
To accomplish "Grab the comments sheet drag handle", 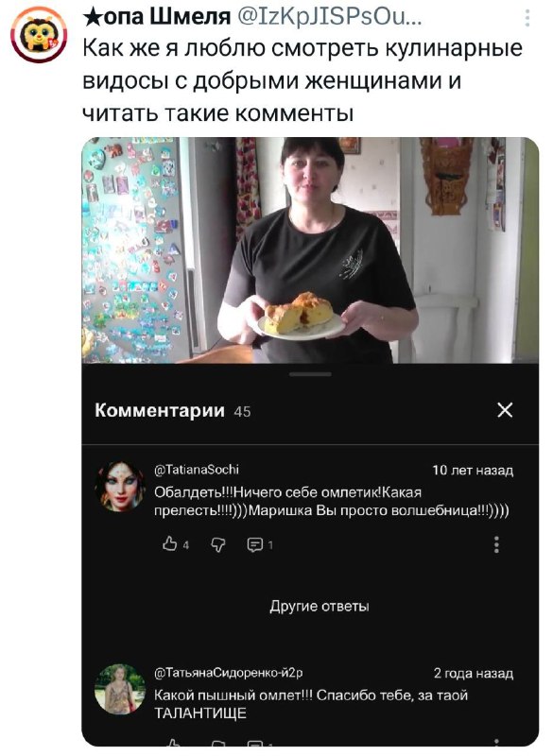I will [310, 374].
